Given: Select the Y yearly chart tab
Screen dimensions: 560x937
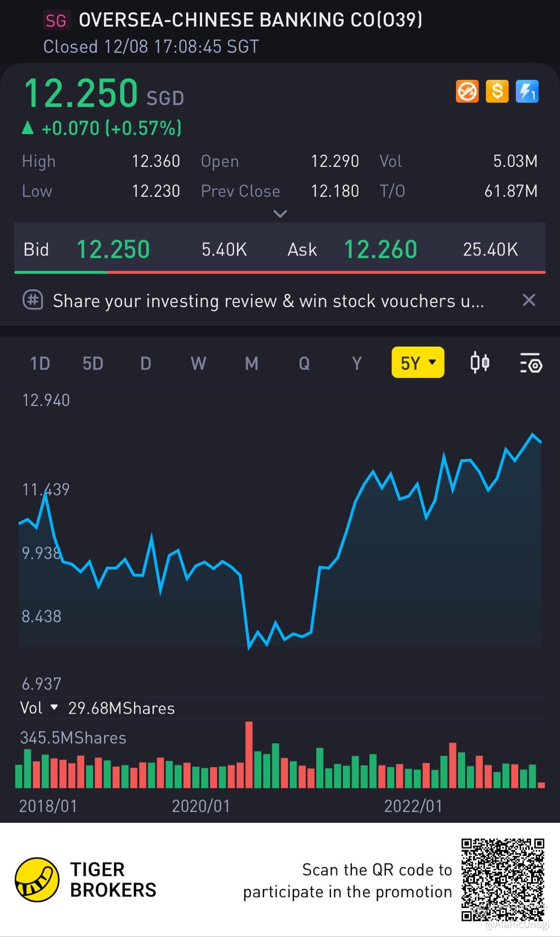Looking at the screenshot, I should click(x=356, y=363).
